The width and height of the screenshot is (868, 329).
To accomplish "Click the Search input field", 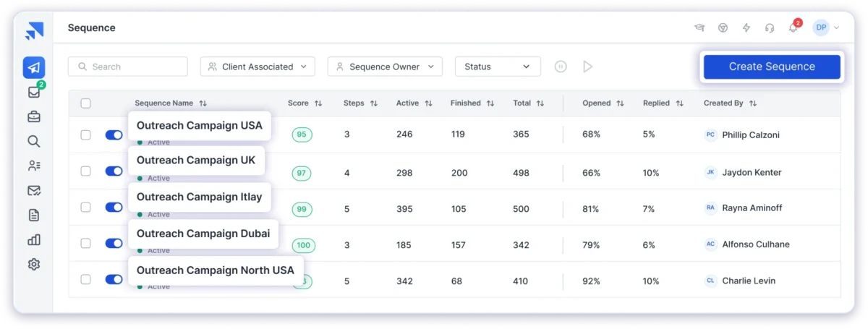I will click(128, 67).
